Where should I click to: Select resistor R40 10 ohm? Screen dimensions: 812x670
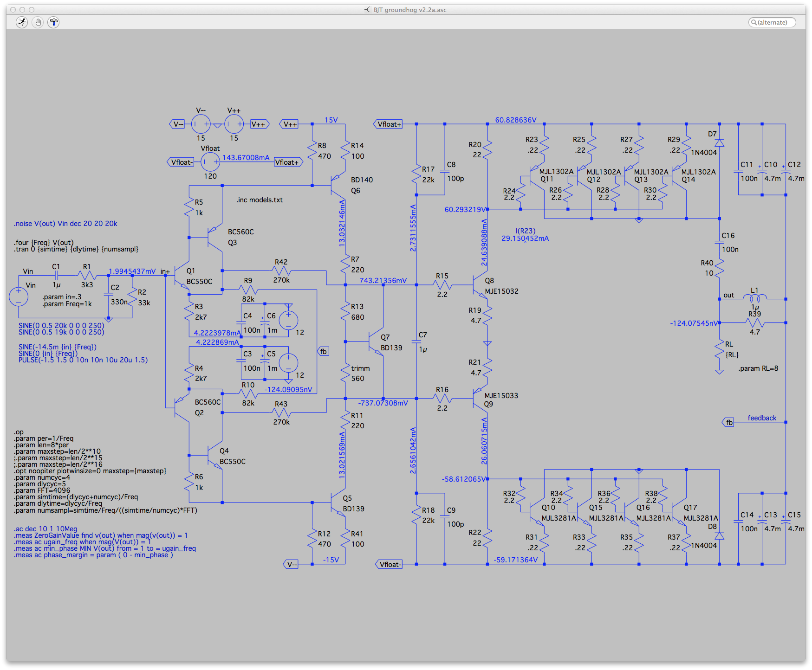[720, 268]
